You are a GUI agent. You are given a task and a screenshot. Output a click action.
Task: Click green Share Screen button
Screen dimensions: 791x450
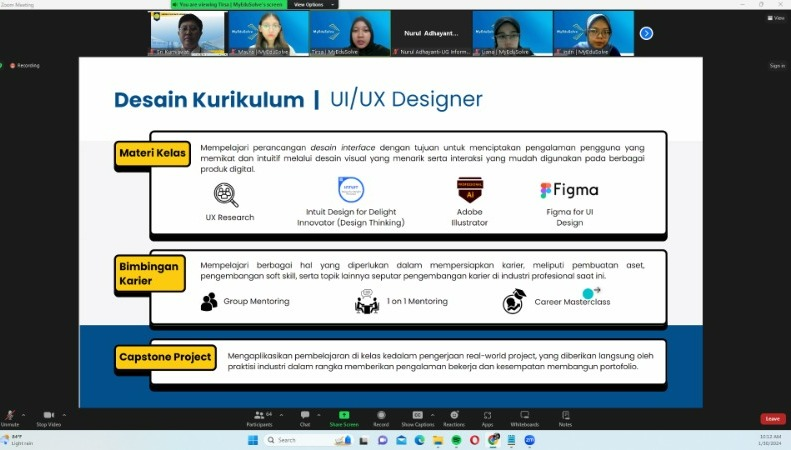pyautogui.click(x=344, y=418)
